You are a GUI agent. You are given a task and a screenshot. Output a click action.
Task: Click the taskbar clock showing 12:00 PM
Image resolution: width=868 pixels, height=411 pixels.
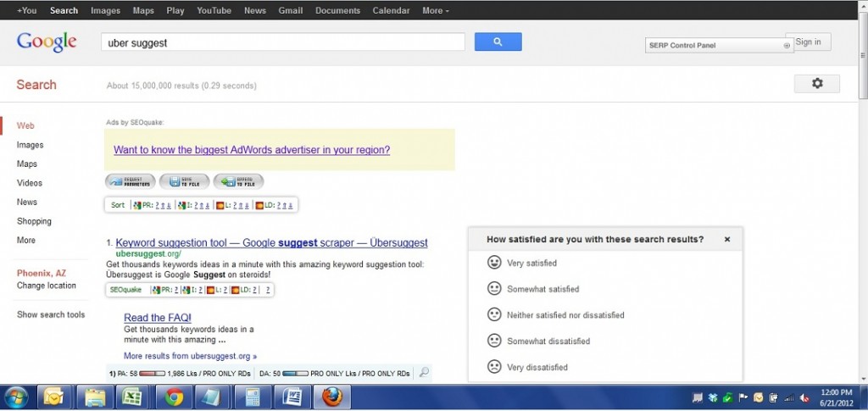pos(837,397)
